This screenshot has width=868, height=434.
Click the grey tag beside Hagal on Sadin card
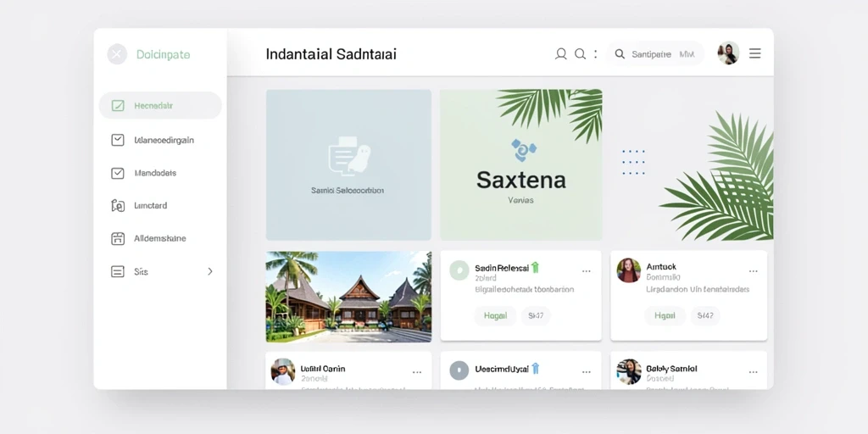coord(536,315)
